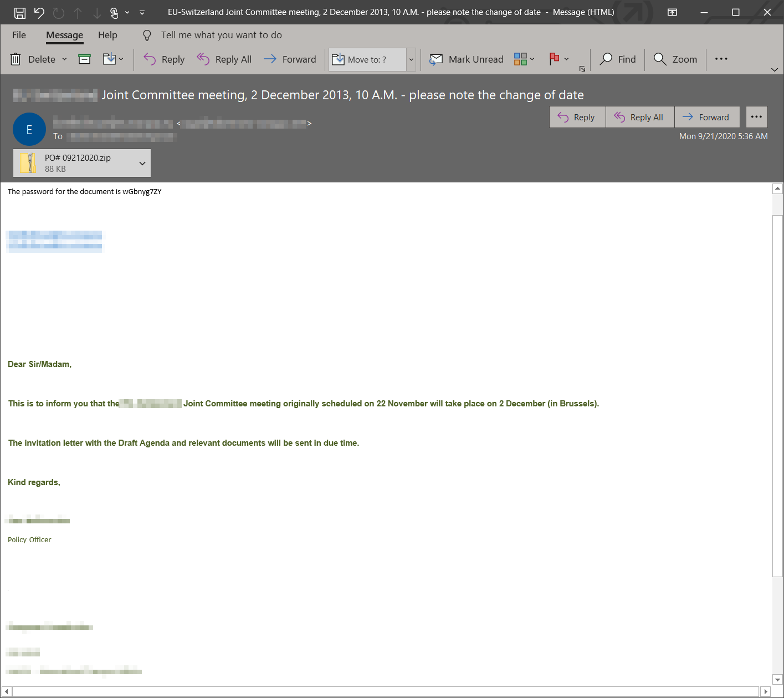Screen dimensions: 784x698
Task: Open the Categorize color squares menu
Action: (x=524, y=59)
